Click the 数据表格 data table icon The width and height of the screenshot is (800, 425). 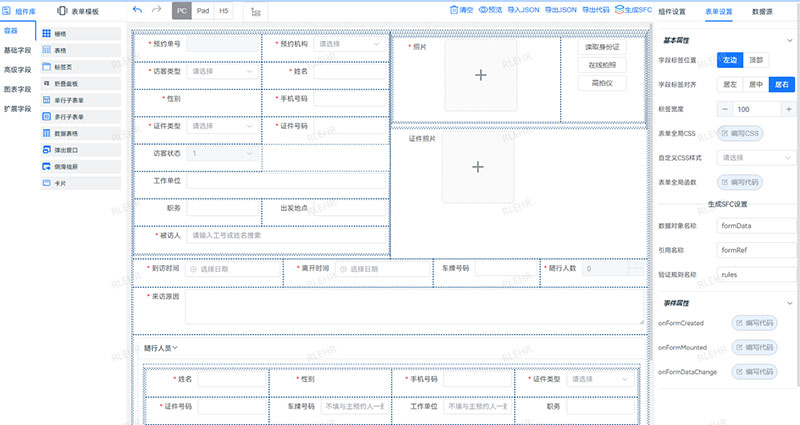tap(46, 133)
